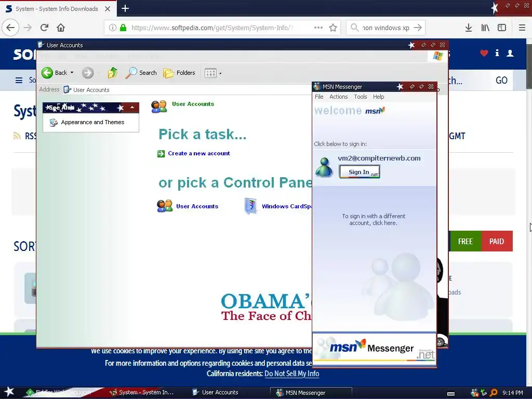Open Softpedia hamburger navigation menu
The height and width of the screenshot is (399, 532).
19,80
